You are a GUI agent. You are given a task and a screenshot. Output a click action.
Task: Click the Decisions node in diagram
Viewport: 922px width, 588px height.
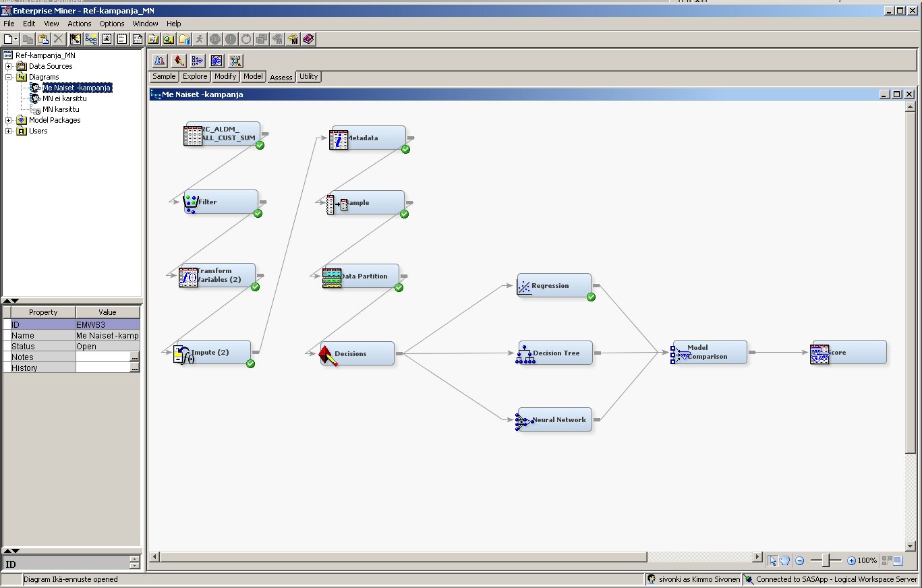(x=357, y=353)
